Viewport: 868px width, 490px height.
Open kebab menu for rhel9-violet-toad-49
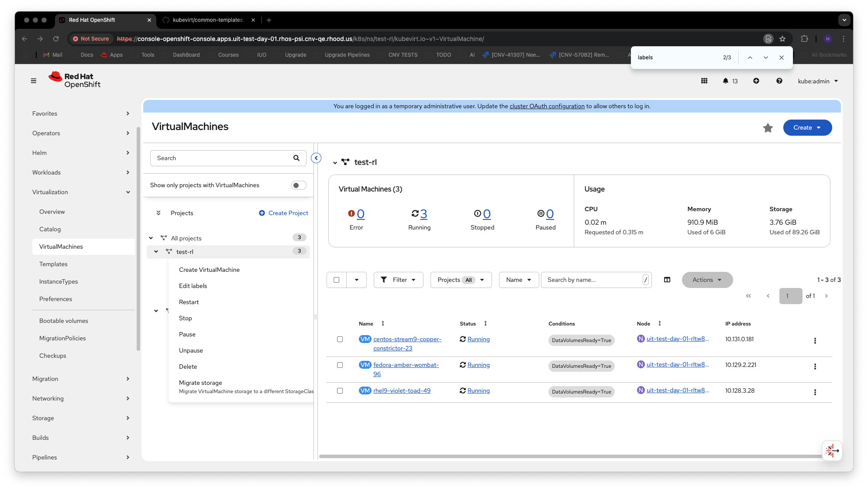click(x=815, y=392)
